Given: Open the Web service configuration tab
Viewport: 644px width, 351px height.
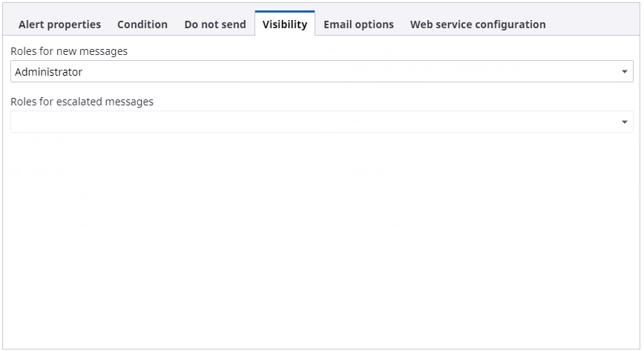Looking at the screenshot, I should 478,24.
